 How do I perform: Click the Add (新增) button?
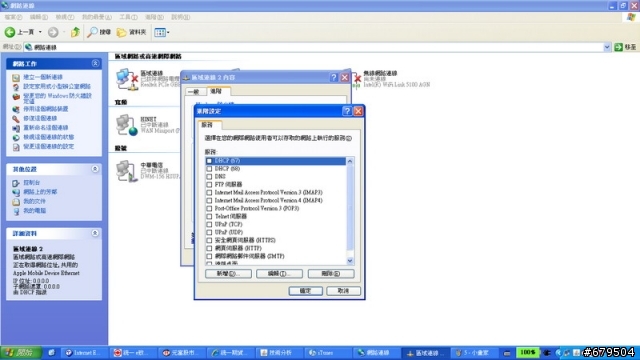228,273
